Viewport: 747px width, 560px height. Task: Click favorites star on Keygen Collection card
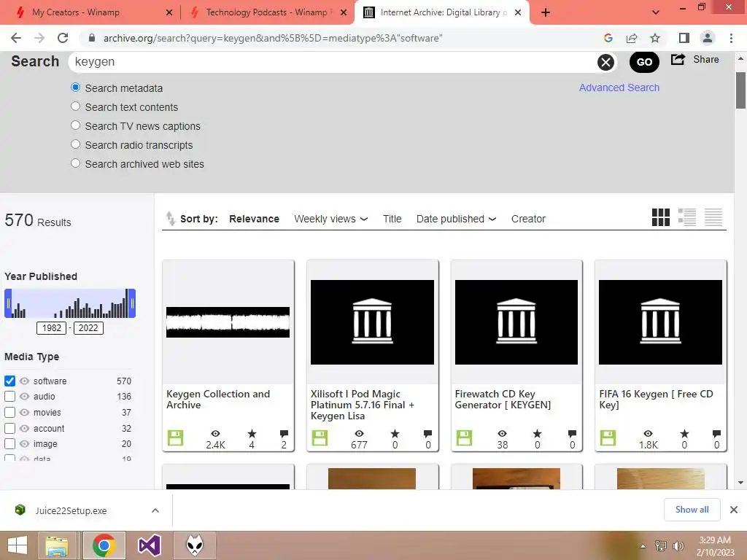252,433
